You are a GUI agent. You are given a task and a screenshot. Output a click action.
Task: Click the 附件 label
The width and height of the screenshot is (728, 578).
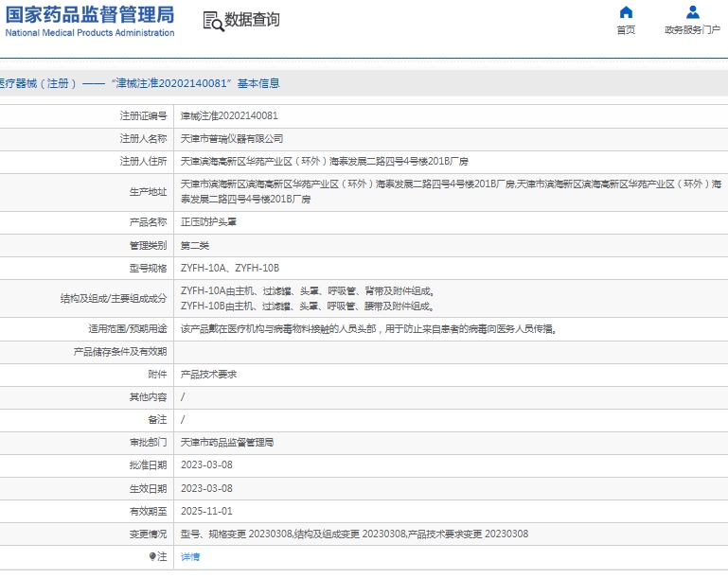coord(157,375)
